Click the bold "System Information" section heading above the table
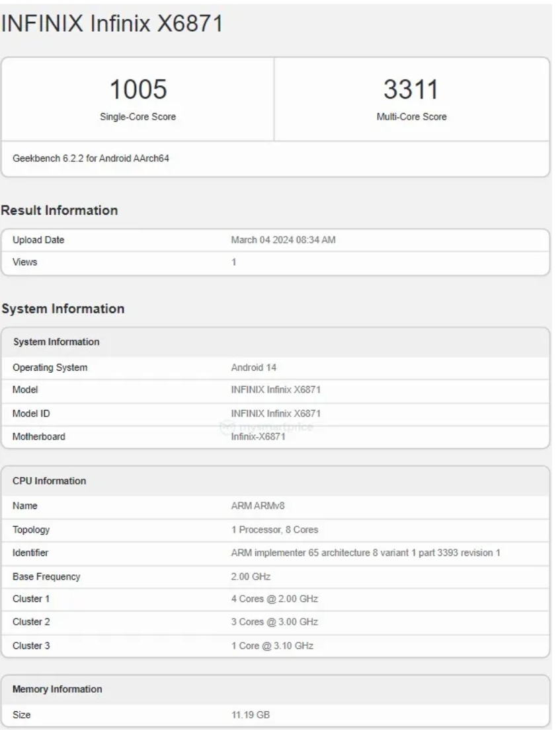This screenshot has width=560, height=737. pos(63,308)
